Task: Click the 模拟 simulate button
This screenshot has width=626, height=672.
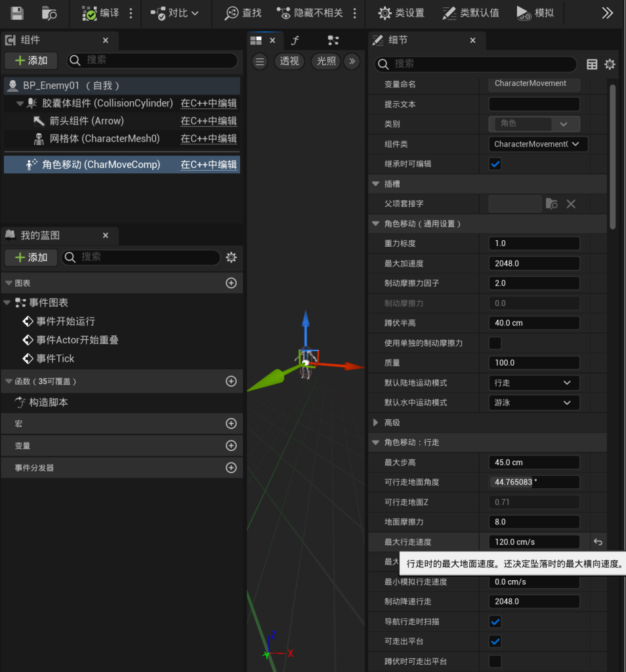Action: (x=535, y=13)
